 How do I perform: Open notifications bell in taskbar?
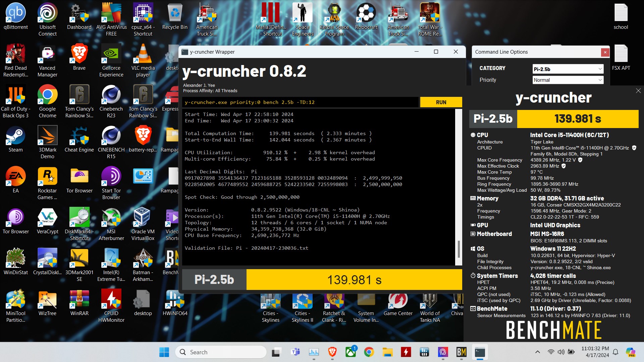point(615,352)
